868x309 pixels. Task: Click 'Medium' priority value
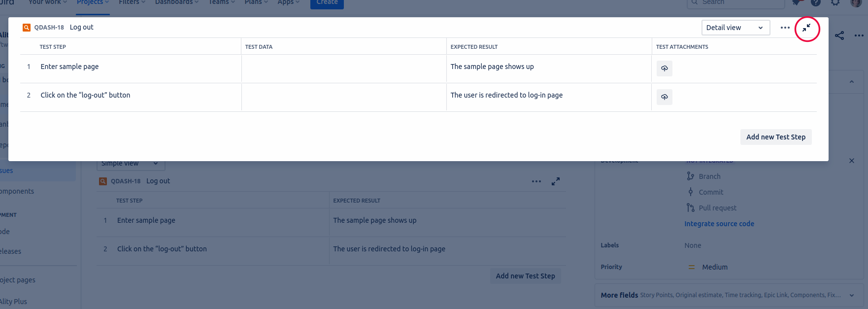click(x=715, y=267)
